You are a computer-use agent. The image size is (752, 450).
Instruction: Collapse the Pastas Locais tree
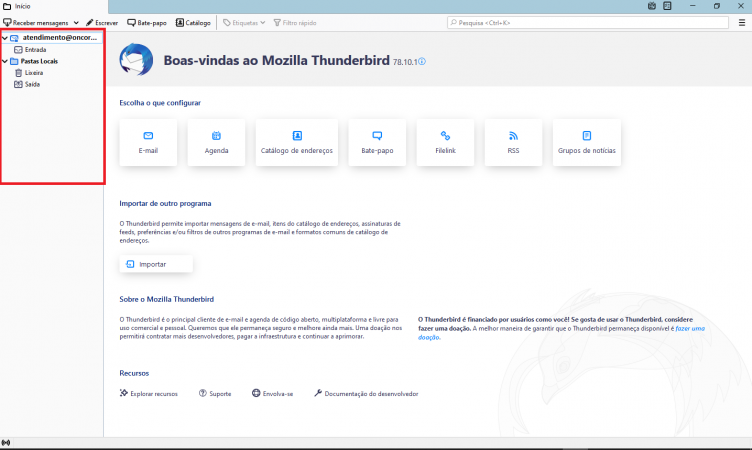click(5, 61)
